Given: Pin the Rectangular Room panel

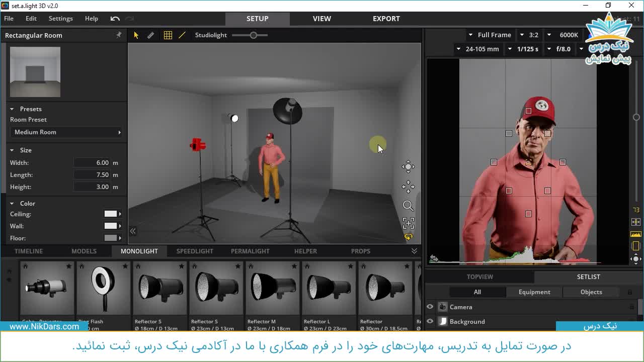Looking at the screenshot, I should coord(119,35).
